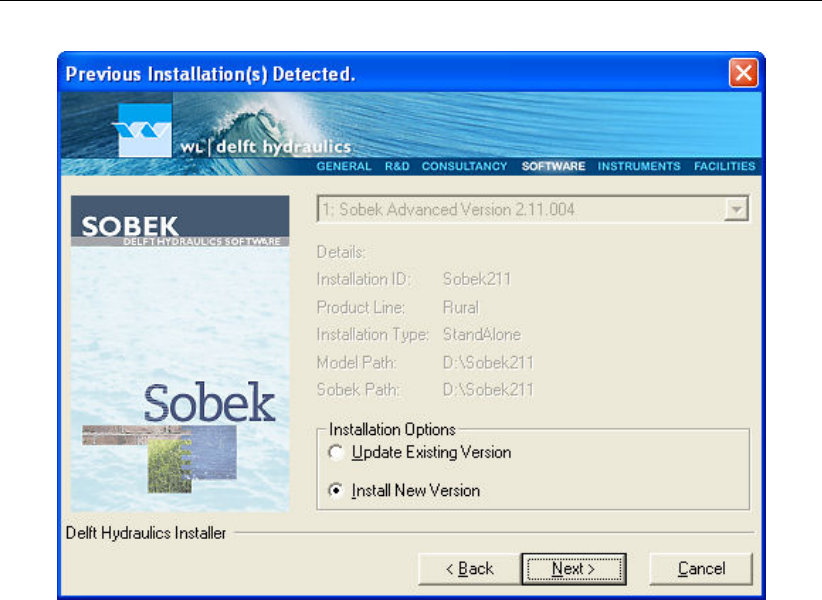Viewport: 822px width, 600px height.
Task: Click the Delft Hydraulics Installer label
Action: [x=146, y=533]
